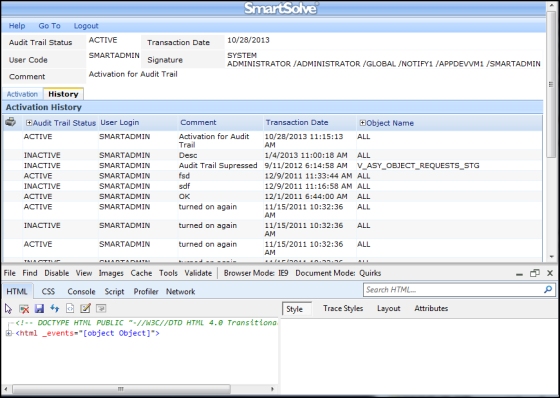Open the Images menu
The image size is (560, 398).
111,273
